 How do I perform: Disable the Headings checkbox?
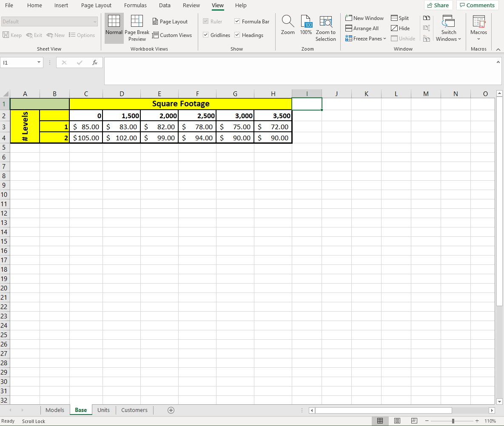[x=237, y=35]
